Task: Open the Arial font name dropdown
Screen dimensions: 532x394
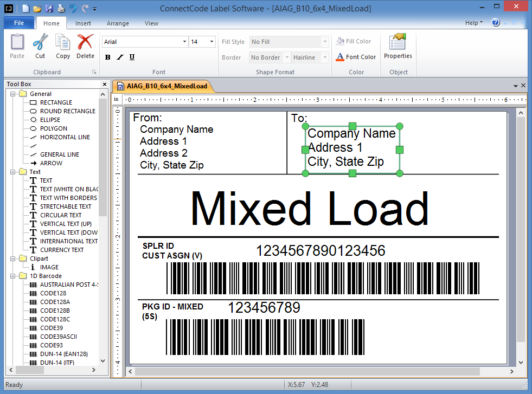Action: point(184,42)
